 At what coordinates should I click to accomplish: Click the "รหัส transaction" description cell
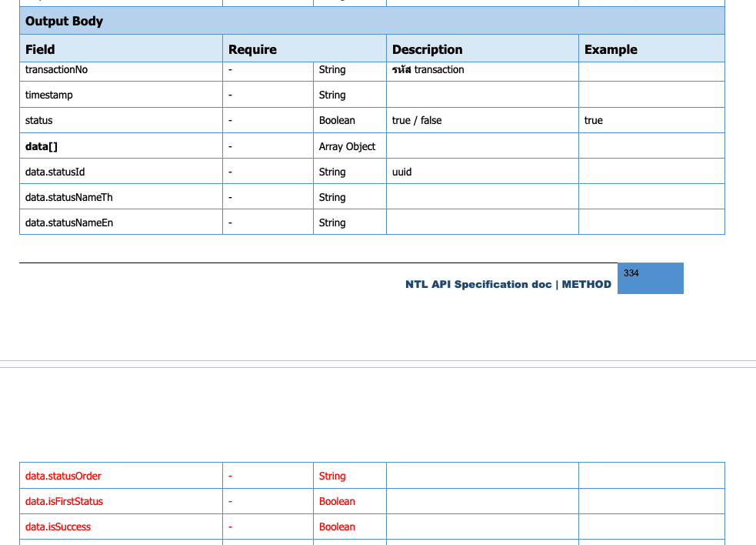[x=428, y=70]
